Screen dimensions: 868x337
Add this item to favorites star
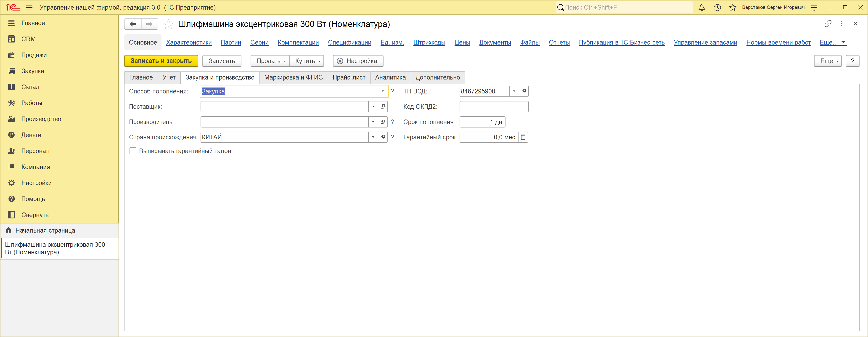pyautogui.click(x=168, y=24)
